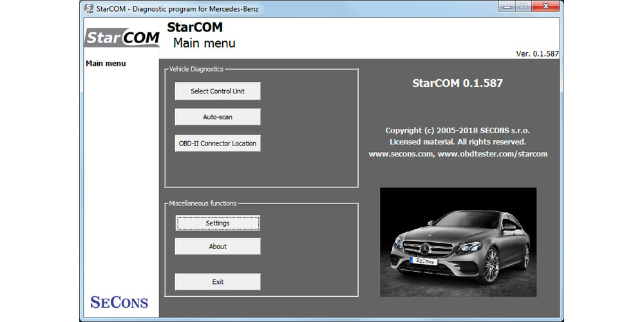644x322 pixels.
Task: Click the www.secons.com web address
Action: 401,154
